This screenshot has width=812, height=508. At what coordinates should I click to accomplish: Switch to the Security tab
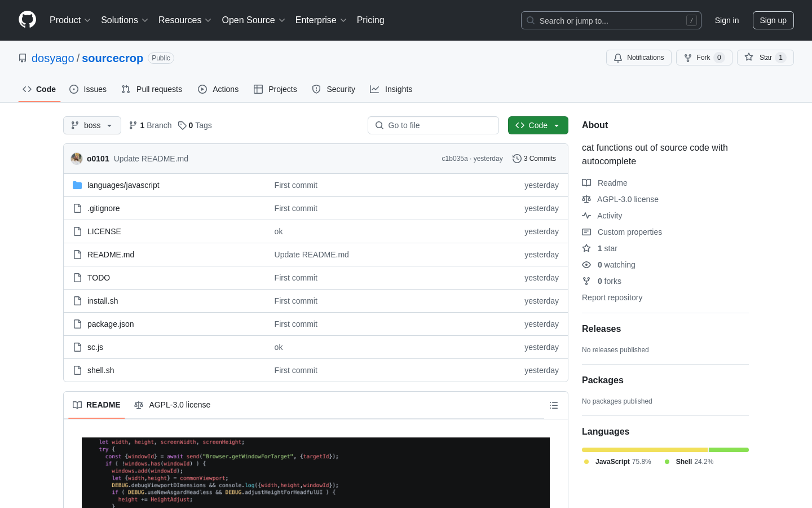tap(334, 89)
